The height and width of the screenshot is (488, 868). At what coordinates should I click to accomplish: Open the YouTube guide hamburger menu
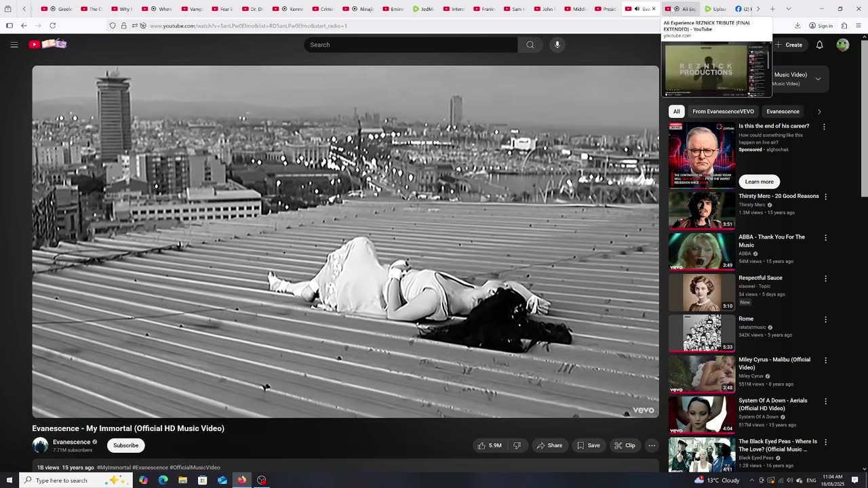click(x=14, y=45)
